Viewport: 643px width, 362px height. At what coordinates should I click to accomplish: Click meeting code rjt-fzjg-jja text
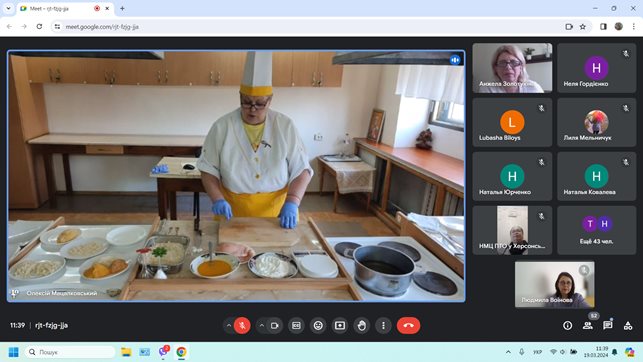(x=52, y=326)
